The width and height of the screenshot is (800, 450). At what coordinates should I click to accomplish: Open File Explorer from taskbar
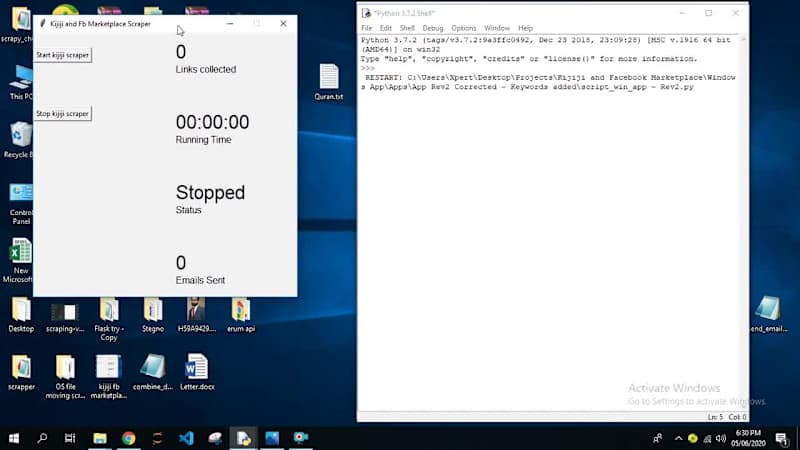[99, 438]
